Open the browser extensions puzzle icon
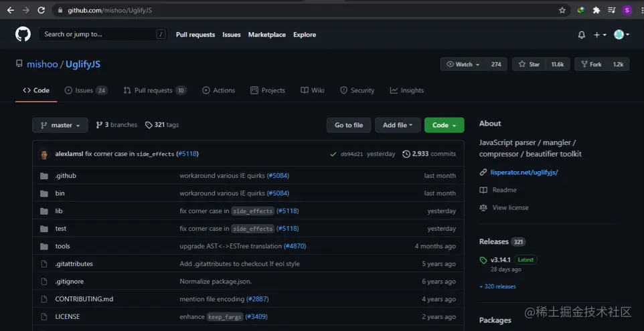The width and height of the screenshot is (644, 331). coord(596,10)
